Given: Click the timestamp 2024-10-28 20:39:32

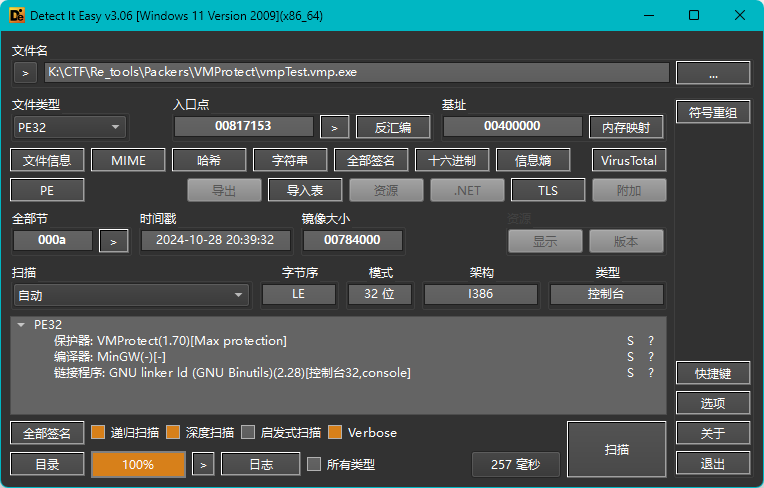Looking at the screenshot, I should tap(215, 240).
